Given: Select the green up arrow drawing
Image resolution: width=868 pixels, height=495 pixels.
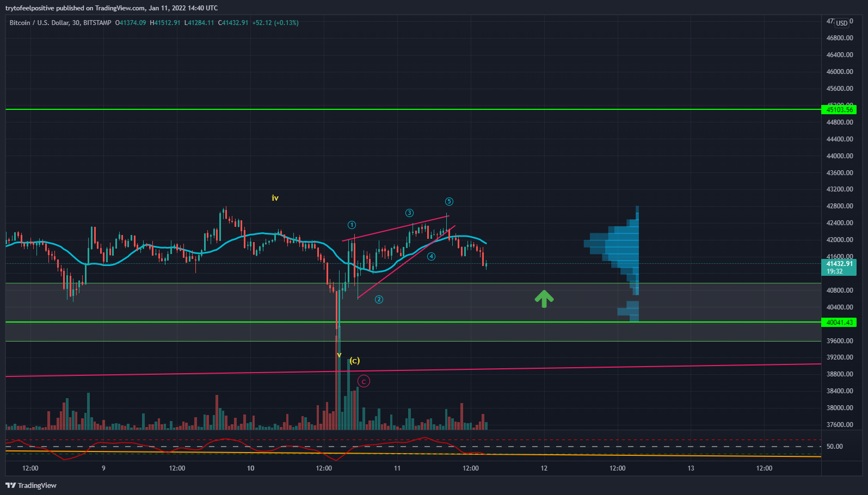Looking at the screenshot, I should (x=544, y=299).
